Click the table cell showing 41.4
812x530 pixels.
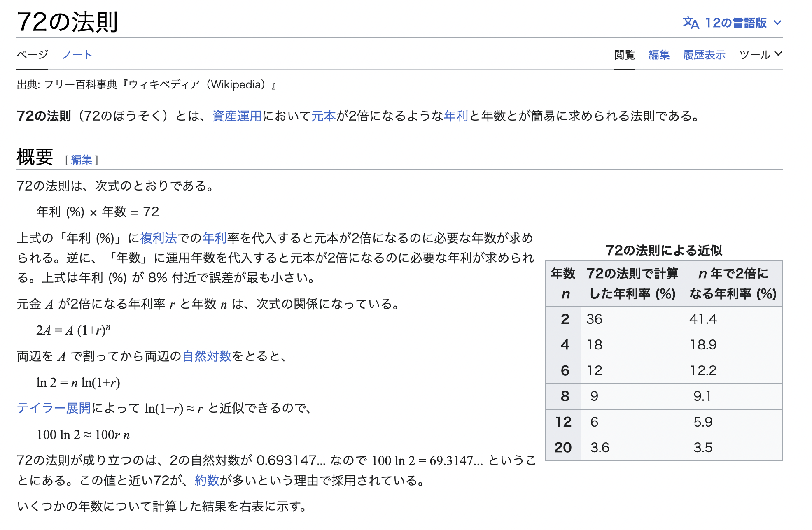pyautogui.click(x=733, y=319)
